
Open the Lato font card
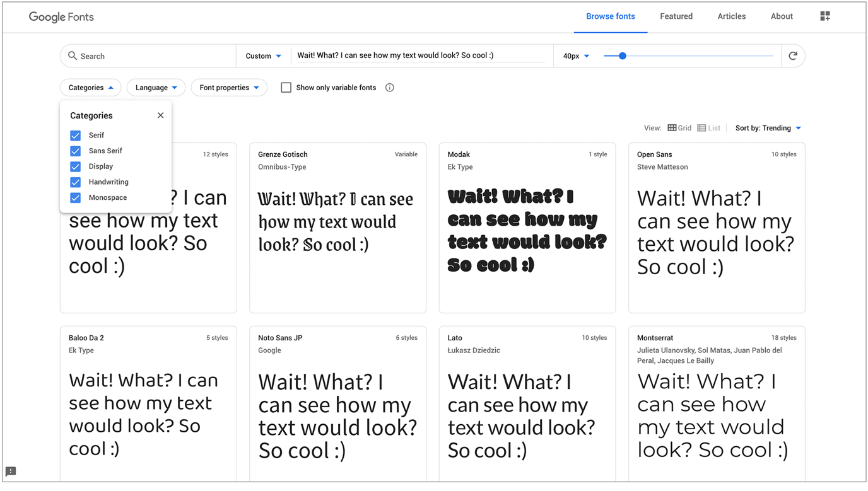(x=527, y=404)
